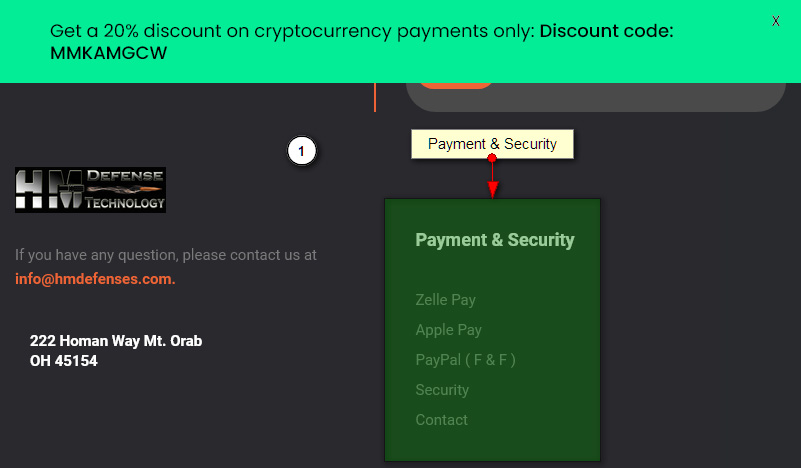801x468 pixels.
Task: Click the orange vertical divider line
Action: click(x=375, y=97)
